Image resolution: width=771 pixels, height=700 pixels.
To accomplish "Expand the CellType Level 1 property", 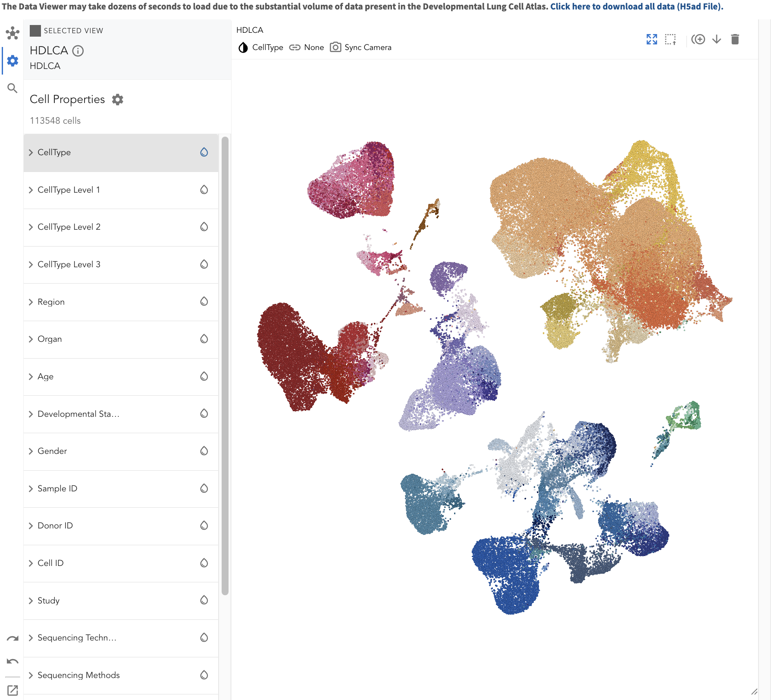I will click(31, 190).
